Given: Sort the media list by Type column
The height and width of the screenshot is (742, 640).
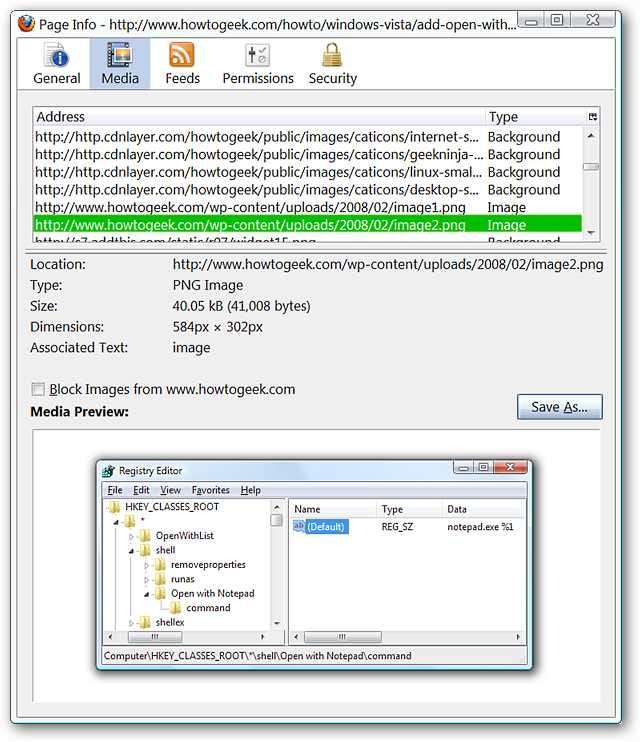Looking at the screenshot, I should pos(535,116).
